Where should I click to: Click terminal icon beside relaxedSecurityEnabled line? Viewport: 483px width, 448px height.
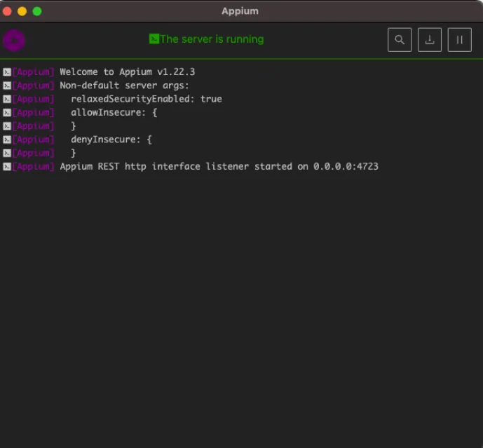6,99
